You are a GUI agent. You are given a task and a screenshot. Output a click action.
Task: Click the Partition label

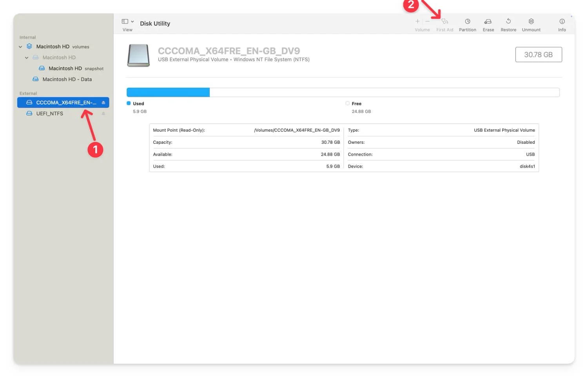coord(468,30)
